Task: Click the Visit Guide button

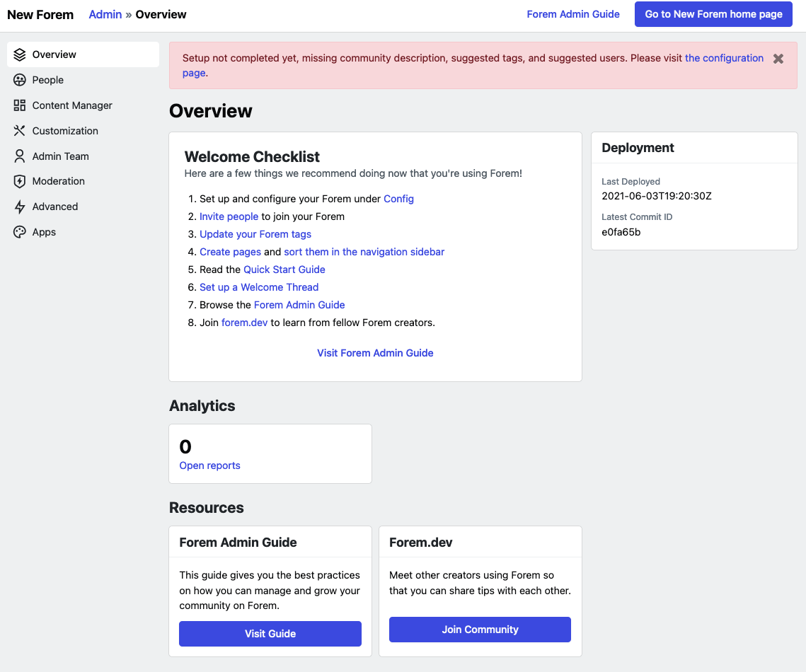Action: click(x=270, y=634)
